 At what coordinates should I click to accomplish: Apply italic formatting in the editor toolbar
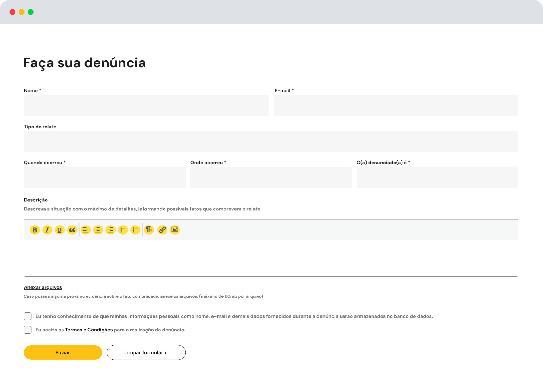pos(47,230)
